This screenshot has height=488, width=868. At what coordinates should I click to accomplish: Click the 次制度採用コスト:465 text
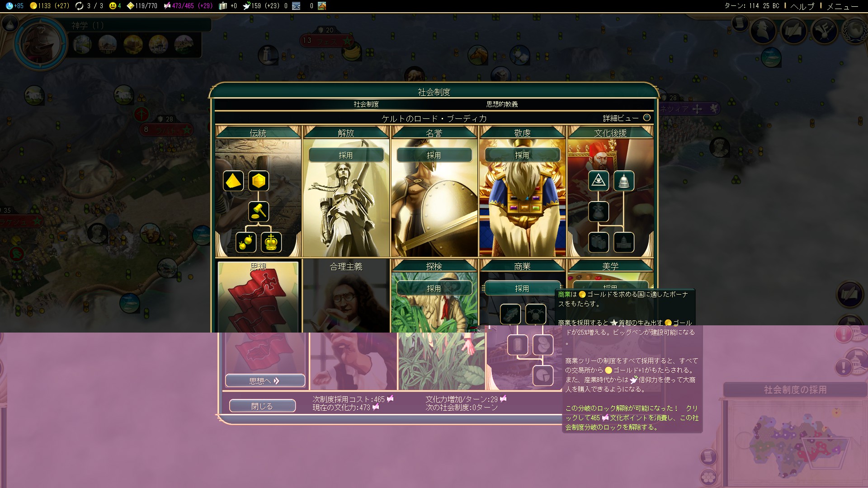click(353, 399)
